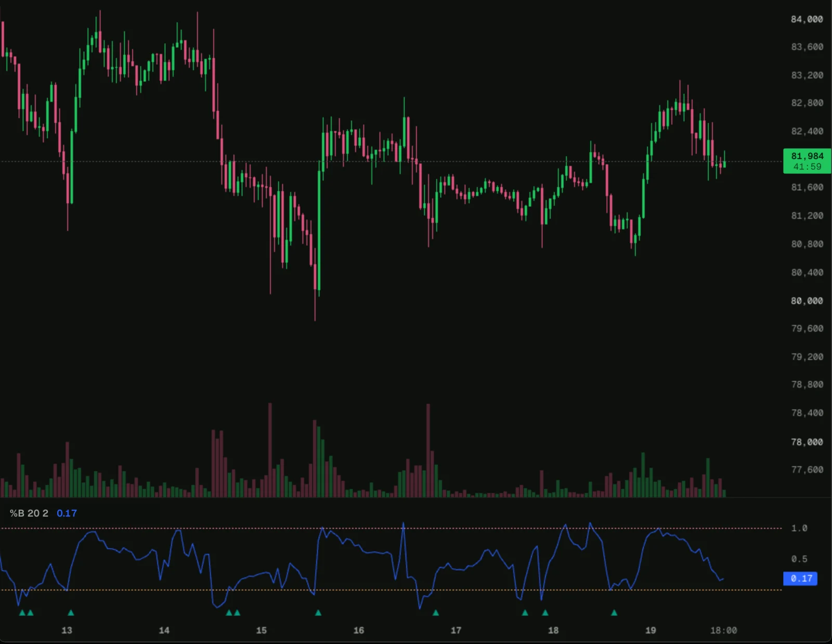Click date label 19 on time axis
The width and height of the screenshot is (832, 644).
tap(651, 630)
